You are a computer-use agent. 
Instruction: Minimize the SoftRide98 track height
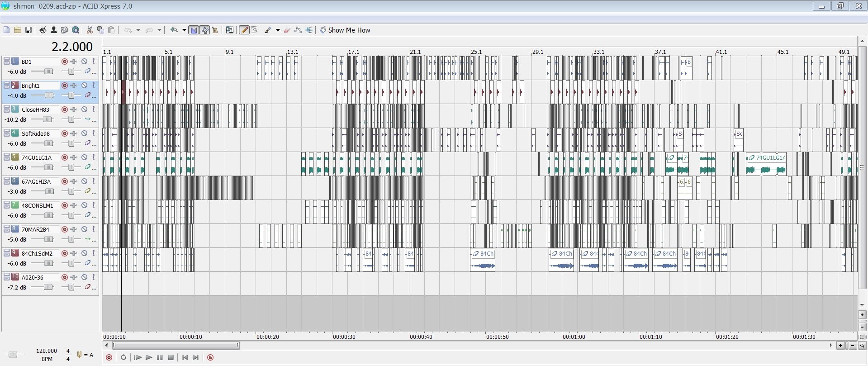point(6,132)
